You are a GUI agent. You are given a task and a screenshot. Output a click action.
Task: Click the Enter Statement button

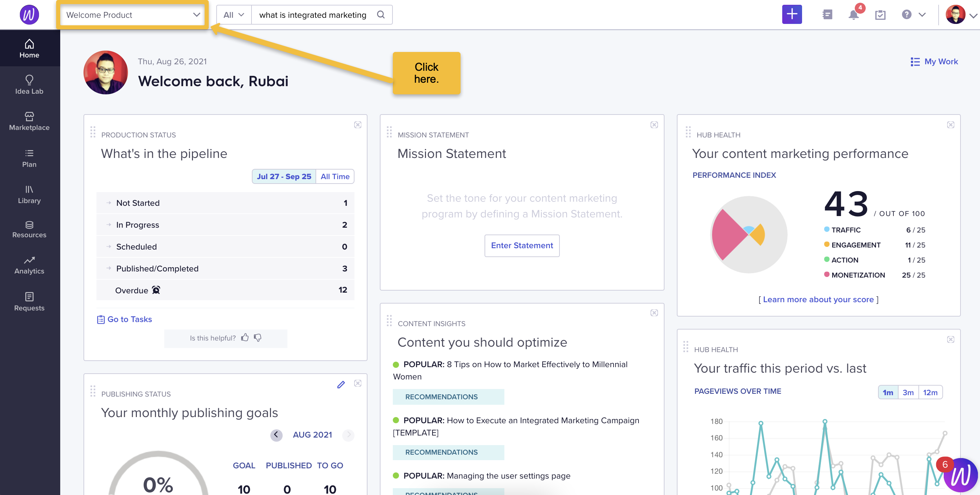[x=521, y=245]
